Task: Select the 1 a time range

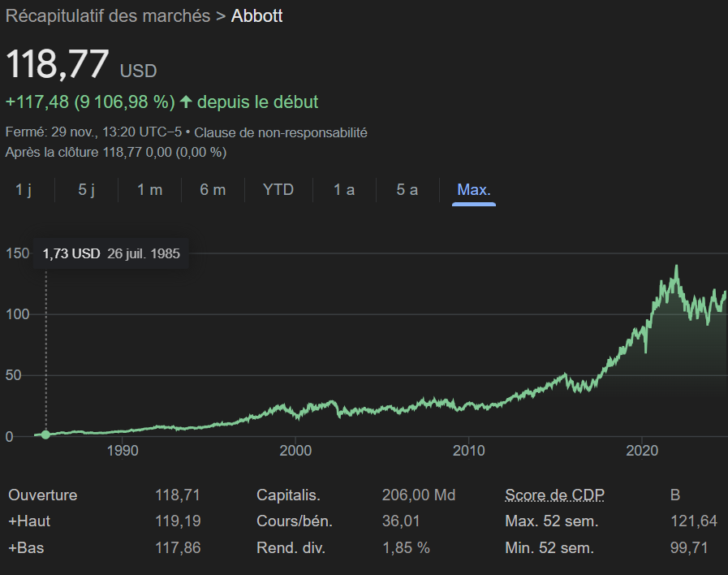Action: [x=344, y=189]
